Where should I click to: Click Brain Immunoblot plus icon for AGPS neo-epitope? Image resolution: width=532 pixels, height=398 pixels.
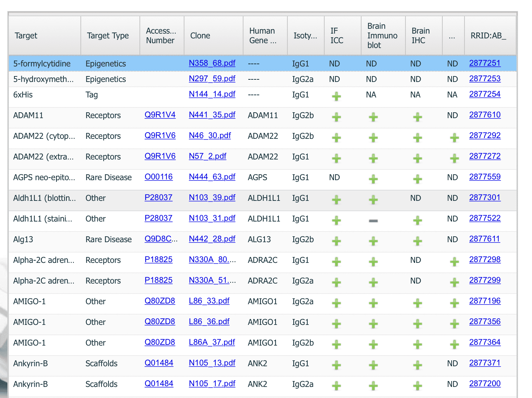[x=373, y=179]
